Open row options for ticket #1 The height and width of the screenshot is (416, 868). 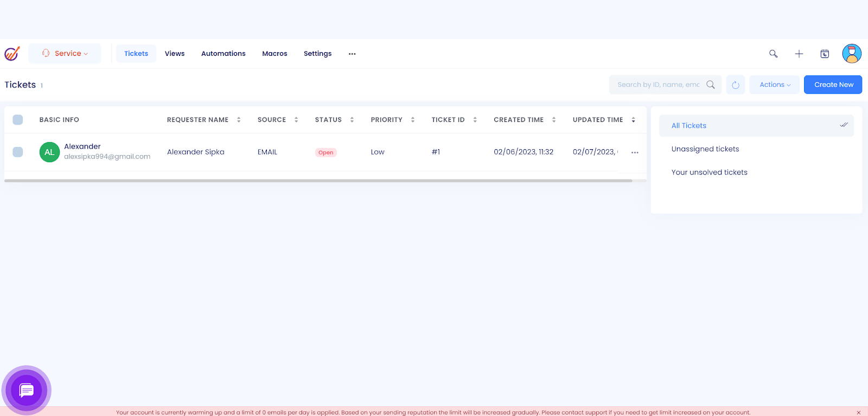tap(634, 152)
